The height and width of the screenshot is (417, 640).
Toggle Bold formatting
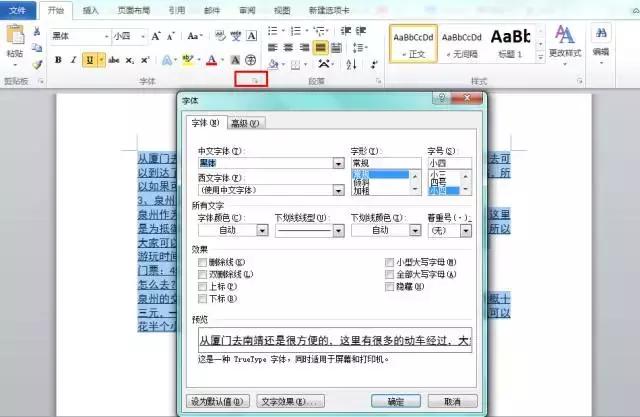pyautogui.click(x=58, y=60)
